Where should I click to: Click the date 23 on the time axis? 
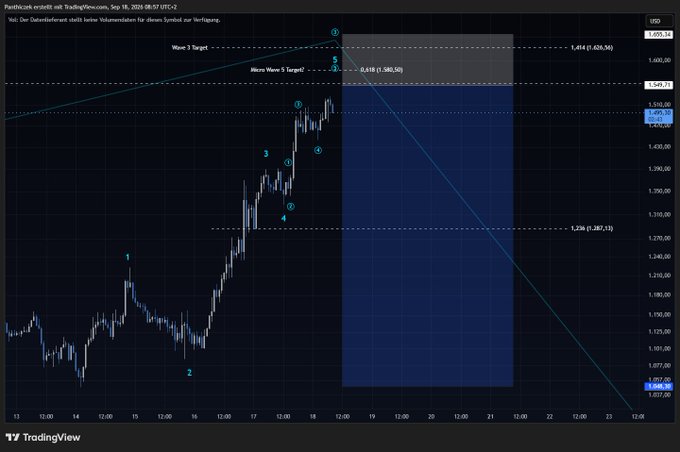tap(609, 416)
